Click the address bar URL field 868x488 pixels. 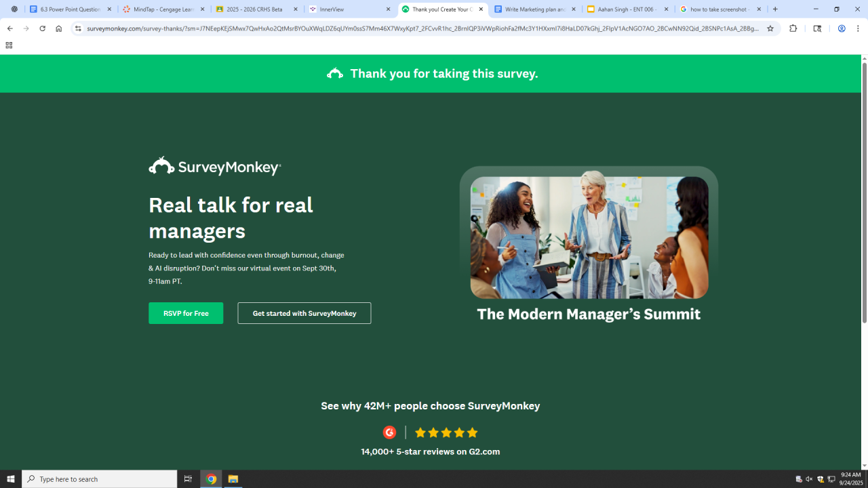[x=422, y=28]
